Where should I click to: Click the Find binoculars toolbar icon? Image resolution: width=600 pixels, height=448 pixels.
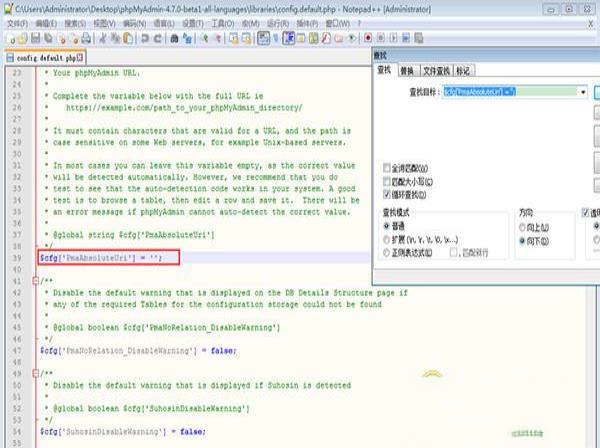(176, 37)
